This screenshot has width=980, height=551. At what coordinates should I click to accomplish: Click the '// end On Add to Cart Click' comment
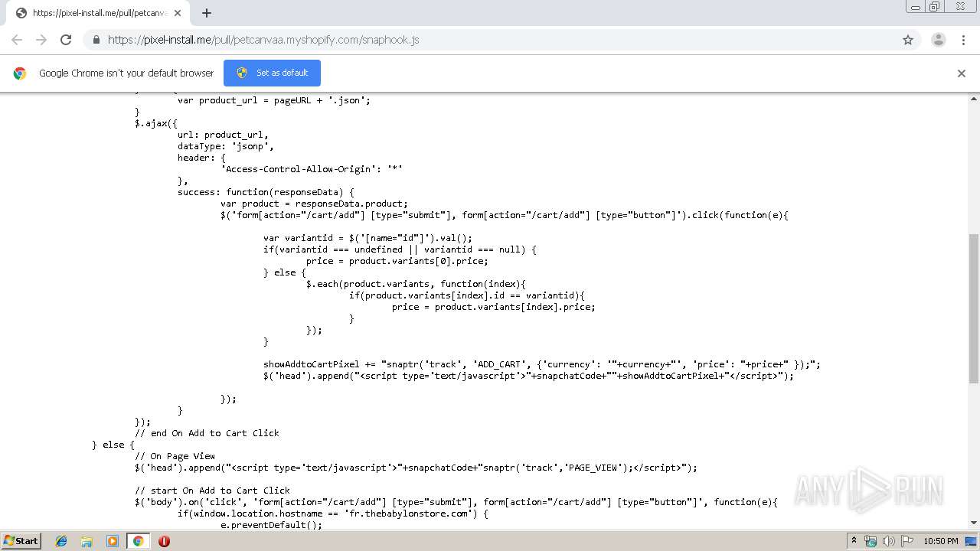207,433
